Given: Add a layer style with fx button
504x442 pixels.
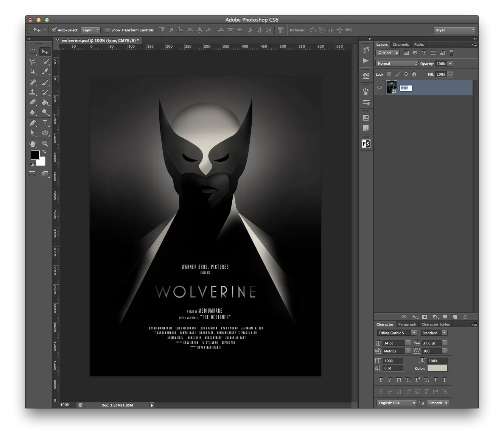Looking at the screenshot, I should 415,317.
